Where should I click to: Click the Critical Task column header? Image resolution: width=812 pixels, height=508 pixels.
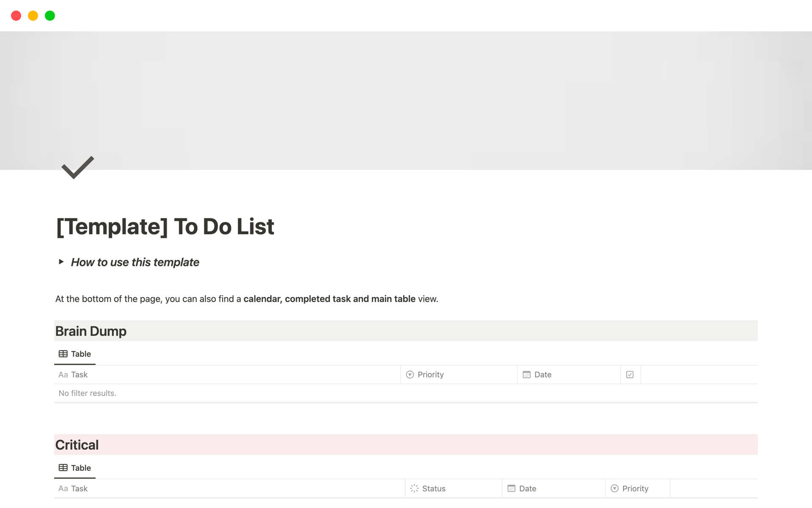78,488
